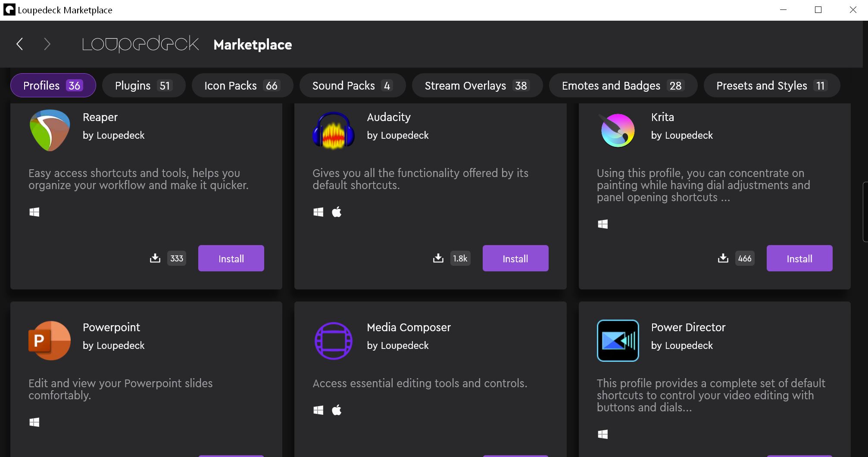Open the Audacity title link

[x=389, y=117]
